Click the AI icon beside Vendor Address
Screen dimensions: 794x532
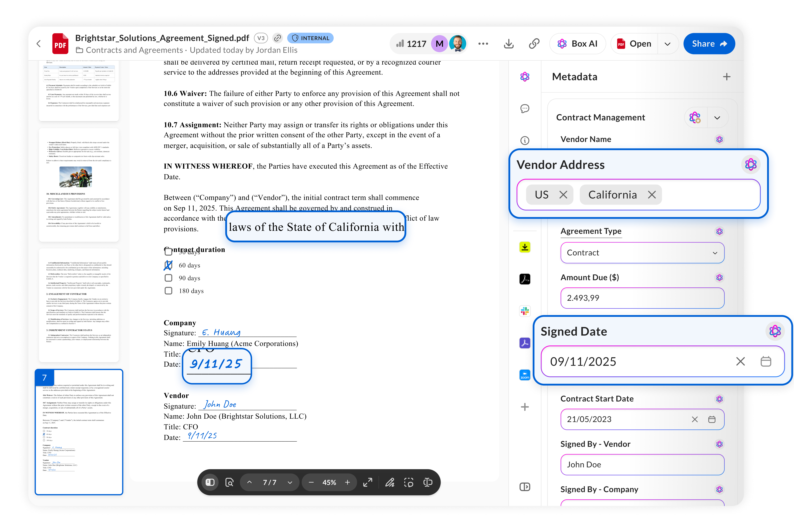pos(751,165)
